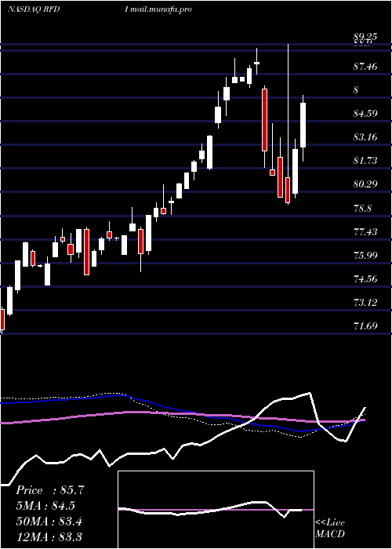
Task: Click the NASDAQ RFD chart title
Action: click(x=34, y=9)
